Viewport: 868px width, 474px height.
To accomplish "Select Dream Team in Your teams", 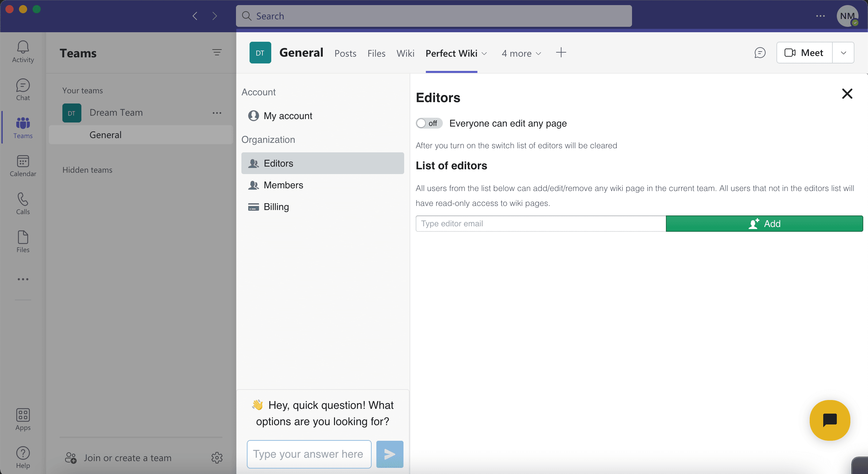I will (116, 113).
